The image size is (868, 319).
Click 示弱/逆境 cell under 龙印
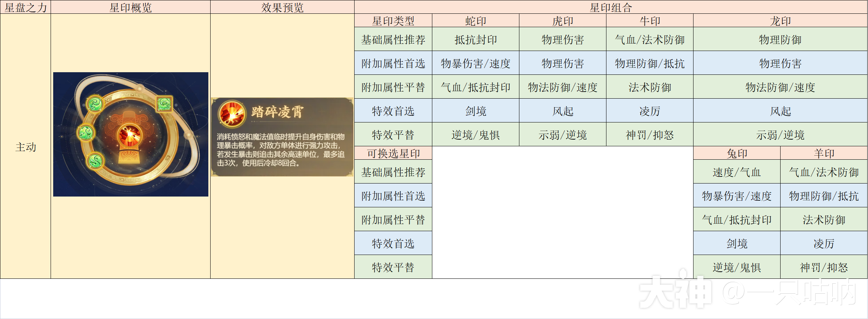(x=781, y=135)
